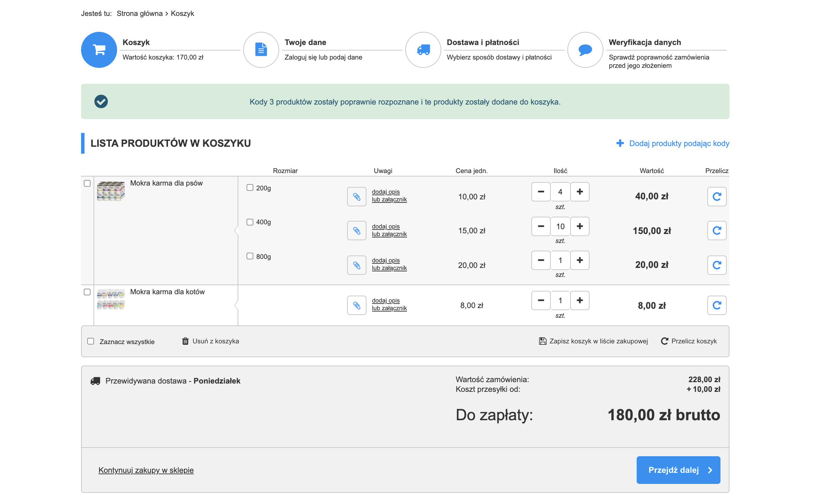Open Kontynuuj zakupy w sklepie link

(x=146, y=470)
